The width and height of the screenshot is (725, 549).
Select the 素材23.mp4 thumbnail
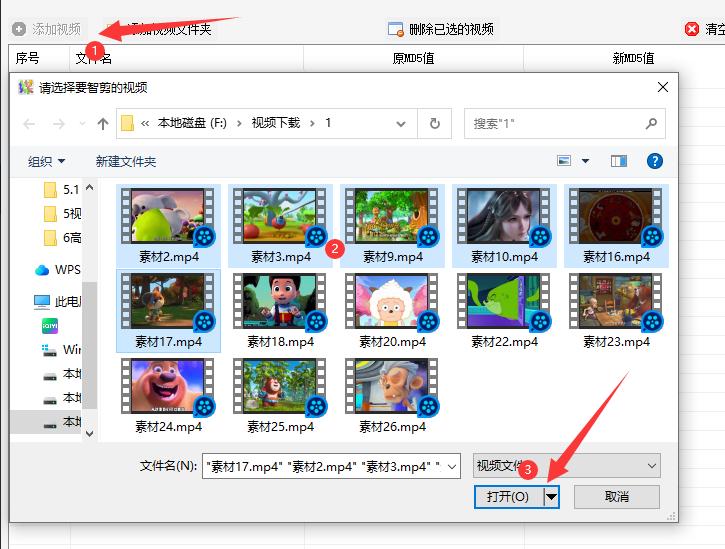(616, 311)
